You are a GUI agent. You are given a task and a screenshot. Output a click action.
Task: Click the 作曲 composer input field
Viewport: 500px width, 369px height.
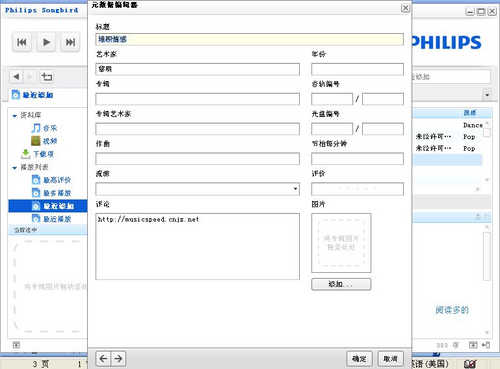coord(197,159)
